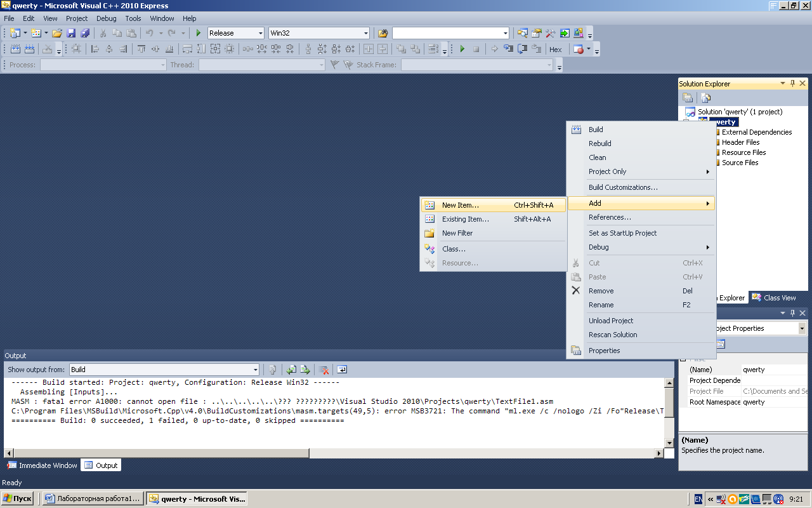Click Show All Files icon in Solution Explorer
Viewport: 812px width, 508px height.
pyautogui.click(x=706, y=98)
